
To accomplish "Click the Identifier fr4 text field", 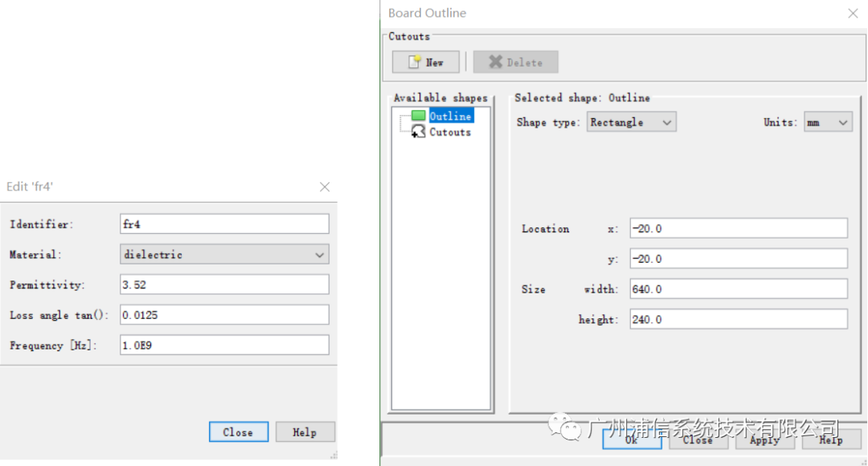I will [x=224, y=224].
